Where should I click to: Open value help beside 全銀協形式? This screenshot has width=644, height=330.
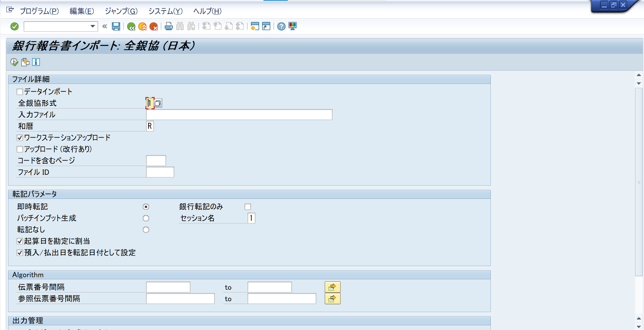click(159, 103)
